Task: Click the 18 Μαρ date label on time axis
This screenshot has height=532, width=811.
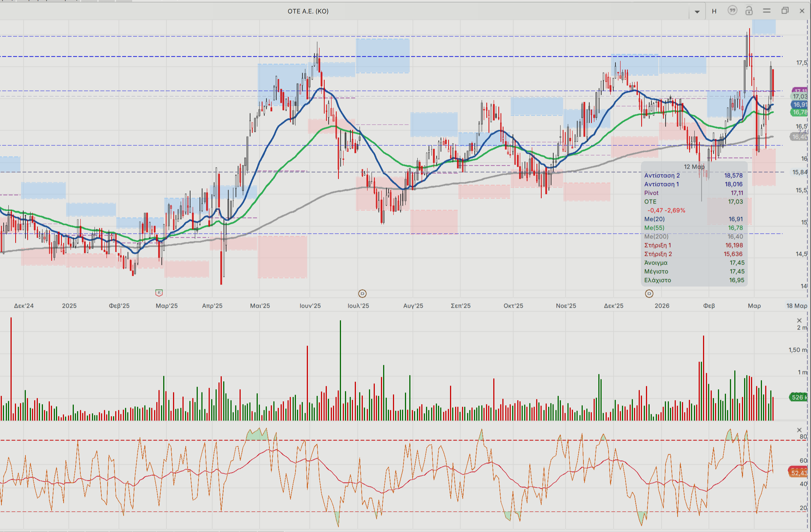Action: pos(796,306)
